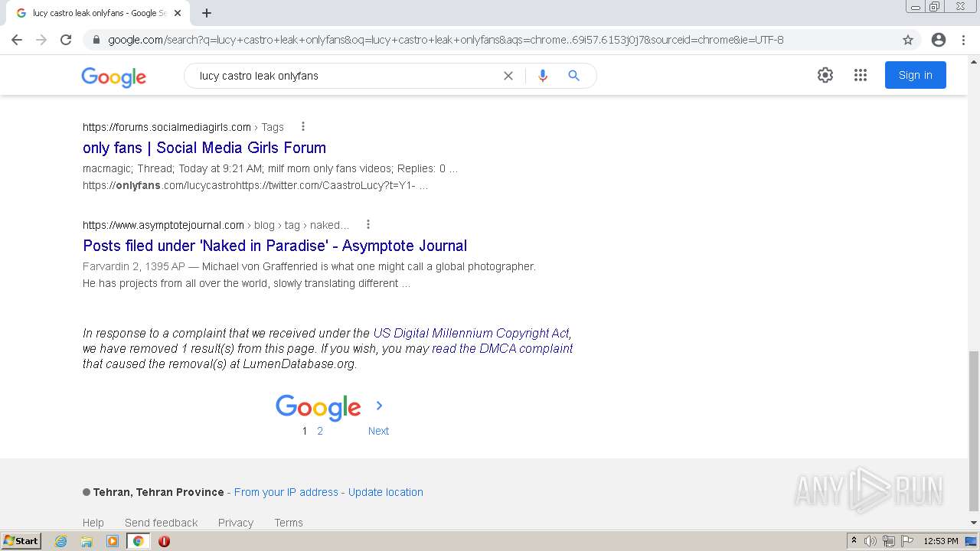Open the Terms footer link
This screenshot has height=551, width=980.
tap(289, 523)
